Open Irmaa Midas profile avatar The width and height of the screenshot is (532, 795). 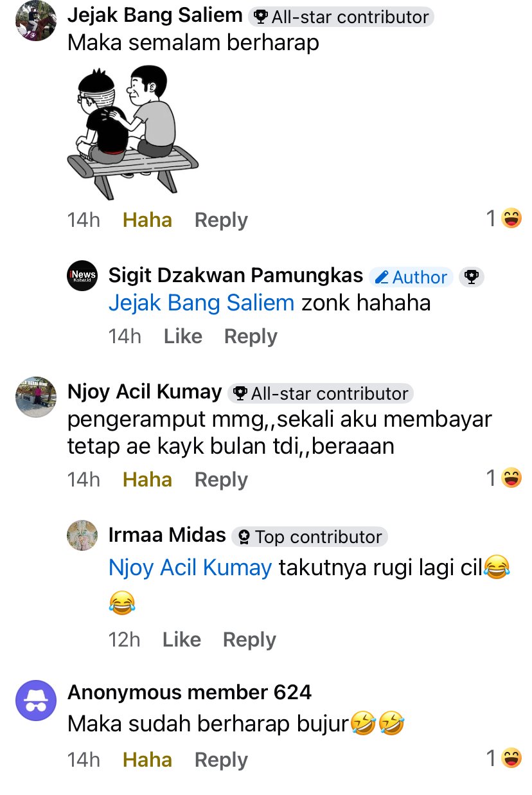[x=82, y=535]
